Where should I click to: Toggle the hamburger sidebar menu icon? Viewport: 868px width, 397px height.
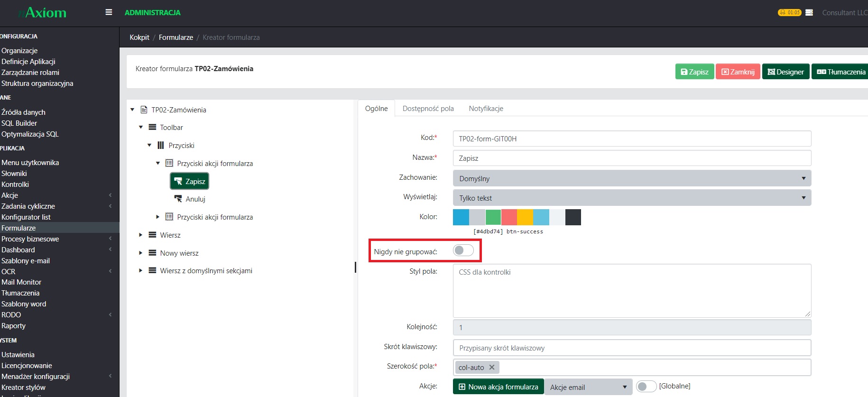pyautogui.click(x=109, y=12)
